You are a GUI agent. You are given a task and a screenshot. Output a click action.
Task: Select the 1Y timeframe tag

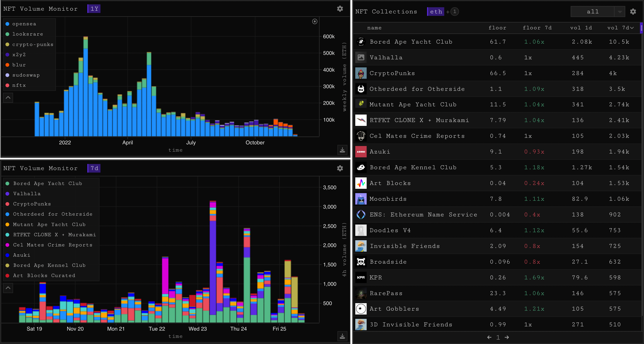click(94, 9)
